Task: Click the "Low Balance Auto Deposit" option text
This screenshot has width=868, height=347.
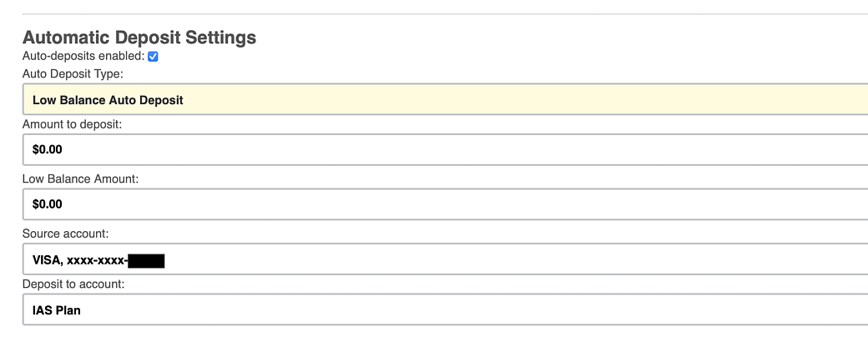Action: pyautogui.click(x=108, y=100)
